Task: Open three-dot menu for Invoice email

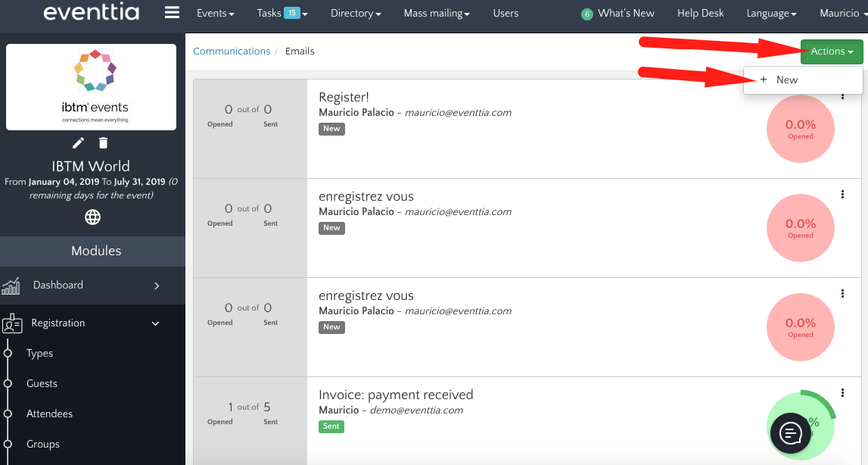Action: coord(842,393)
